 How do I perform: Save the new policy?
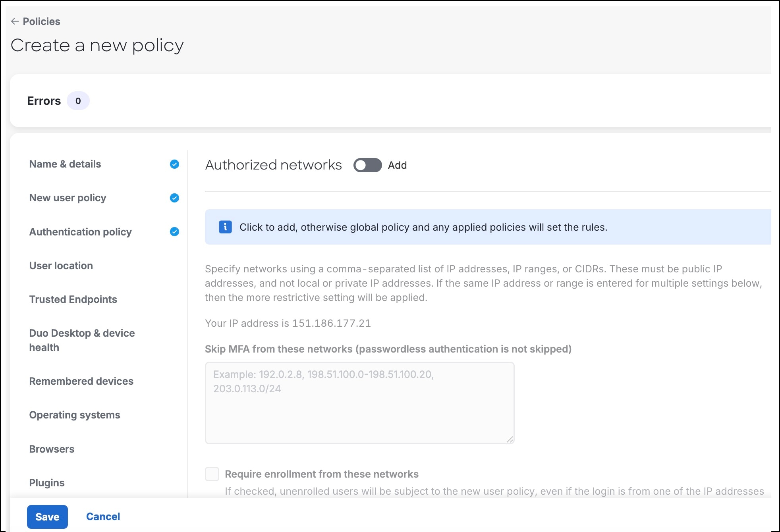click(x=47, y=517)
